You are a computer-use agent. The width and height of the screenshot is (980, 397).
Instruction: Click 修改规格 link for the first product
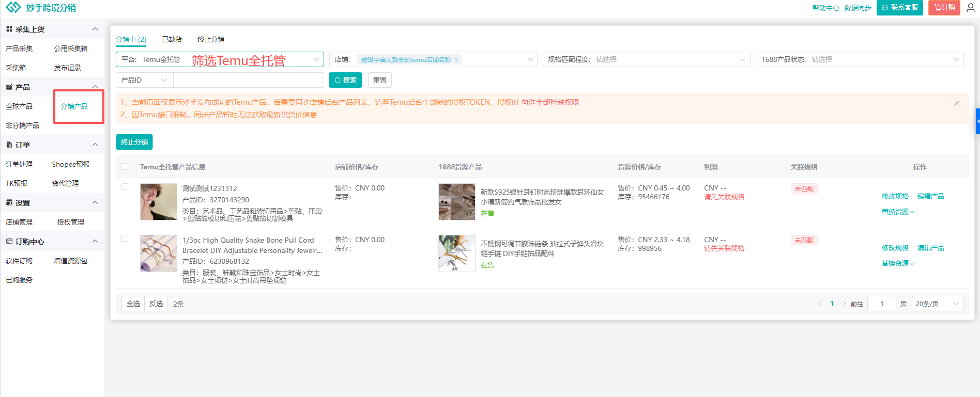point(895,196)
